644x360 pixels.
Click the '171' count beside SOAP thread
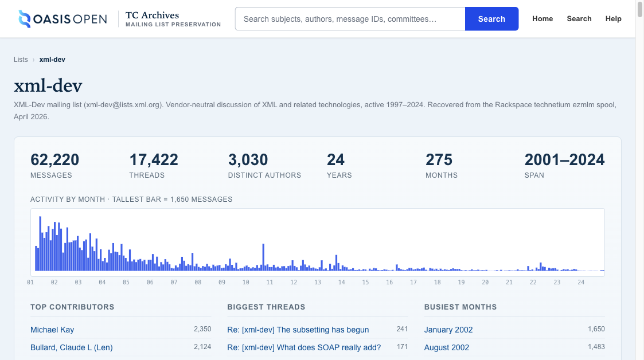[402, 347]
